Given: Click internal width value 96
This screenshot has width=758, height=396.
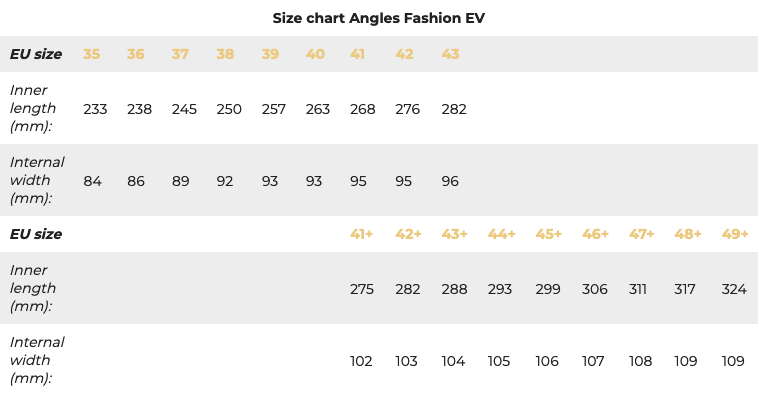Looking at the screenshot, I should tap(450, 181).
